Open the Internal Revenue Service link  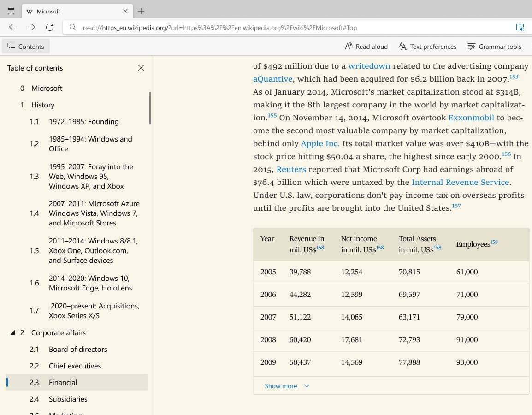(461, 182)
